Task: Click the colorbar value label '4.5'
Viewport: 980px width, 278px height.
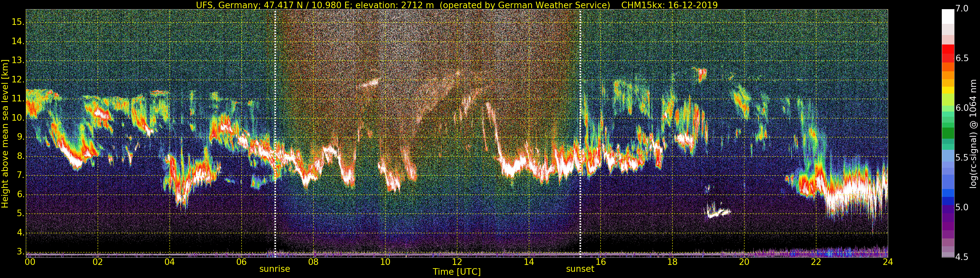Action: (x=962, y=257)
